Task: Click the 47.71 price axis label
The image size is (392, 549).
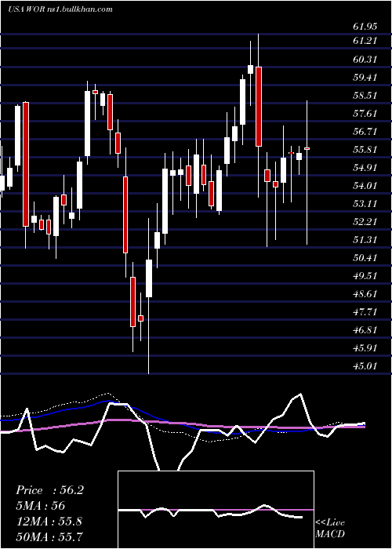Action: [x=365, y=311]
